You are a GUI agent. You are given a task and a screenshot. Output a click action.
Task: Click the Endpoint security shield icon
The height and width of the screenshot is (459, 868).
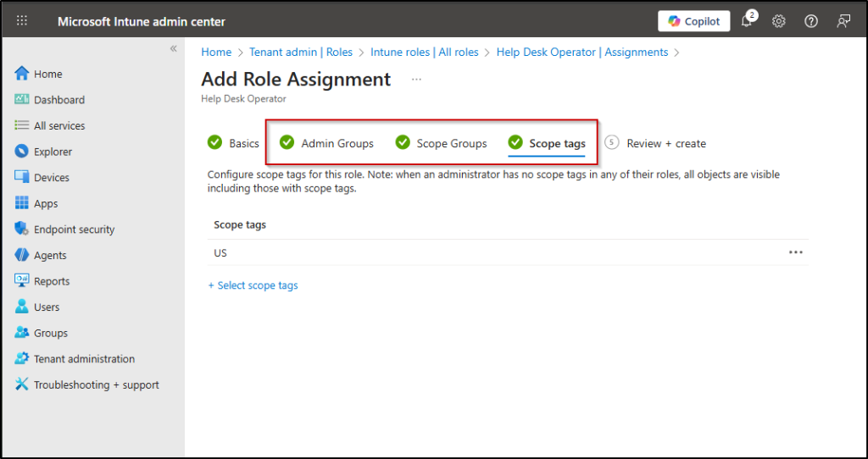tap(22, 229)
